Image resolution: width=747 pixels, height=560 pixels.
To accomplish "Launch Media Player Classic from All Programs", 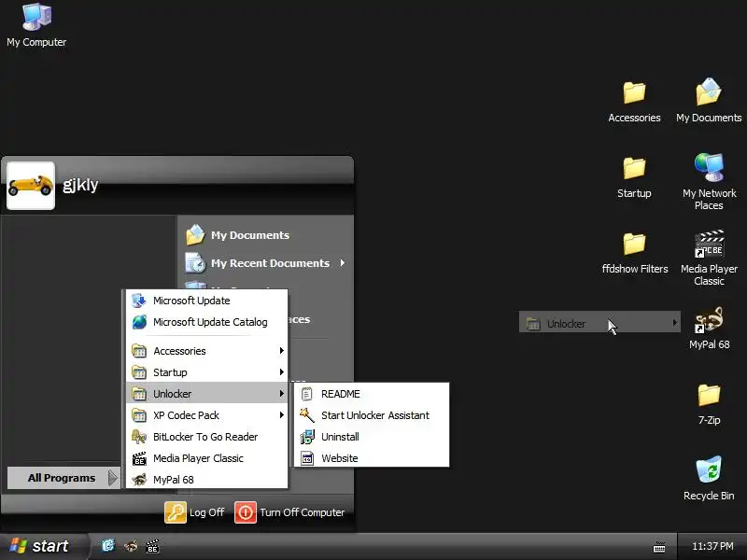I will (206, 458).
